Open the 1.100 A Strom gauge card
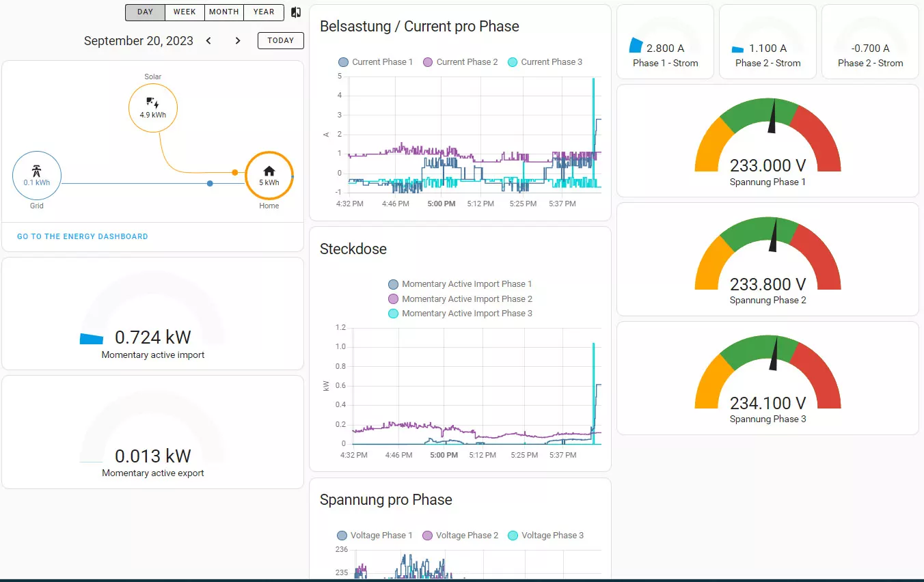Image resolution: width=924 pixels, height=582 pixels. pos(767,42)
